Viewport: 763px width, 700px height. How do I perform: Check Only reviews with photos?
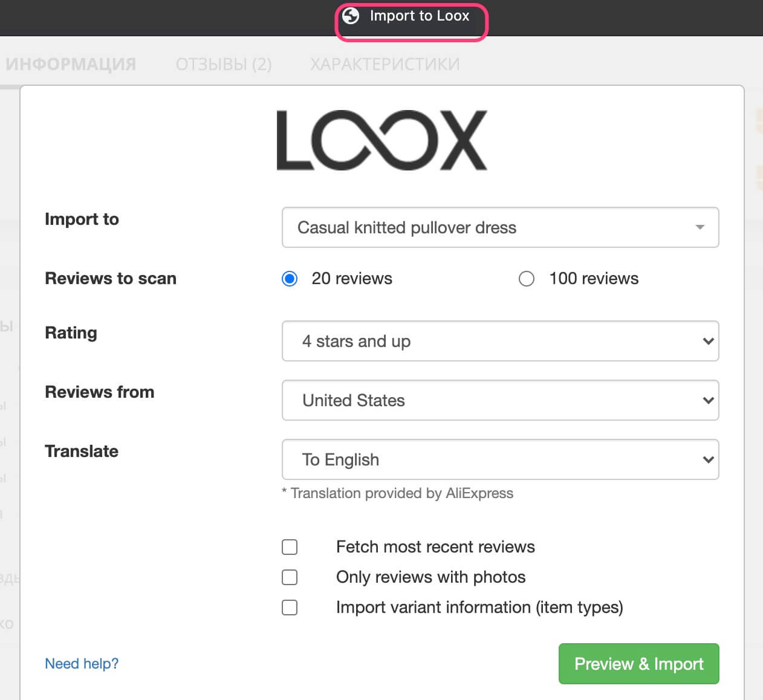(x=290, y=577)
